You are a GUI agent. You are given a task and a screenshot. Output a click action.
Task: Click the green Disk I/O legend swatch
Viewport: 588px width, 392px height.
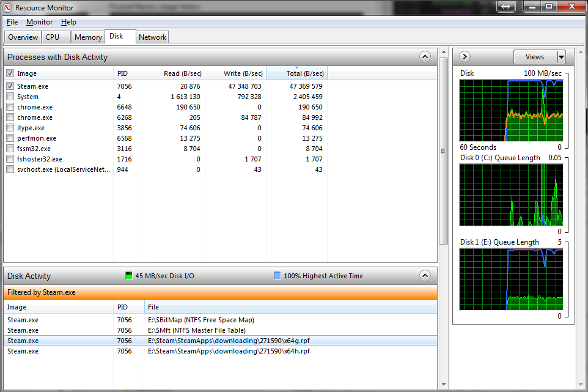129,276
